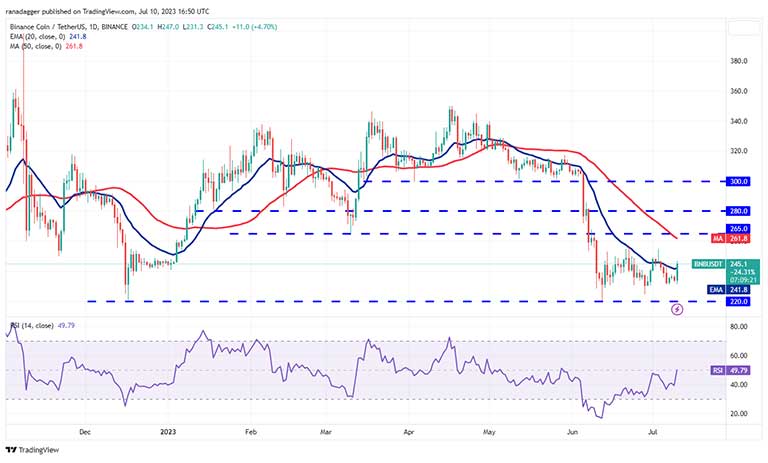
Task: Click the Dec label on time axis
Action: (85, 432)
